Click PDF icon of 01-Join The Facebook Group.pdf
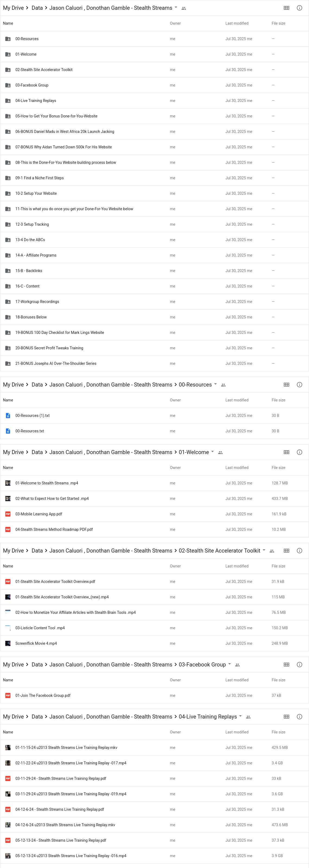Viewport: 309px width, 868px height. pyautogui.click(x=8, y=695)
